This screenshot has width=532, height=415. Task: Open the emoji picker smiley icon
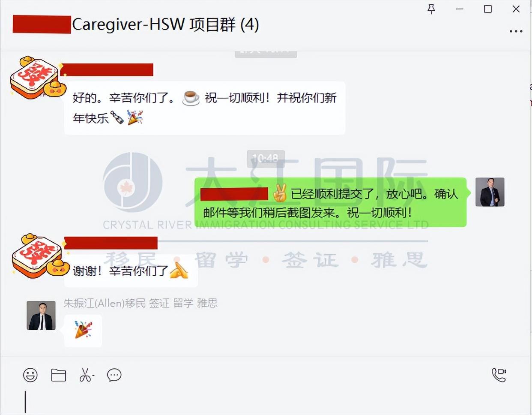pyautogui.click(x=30, y=375)
